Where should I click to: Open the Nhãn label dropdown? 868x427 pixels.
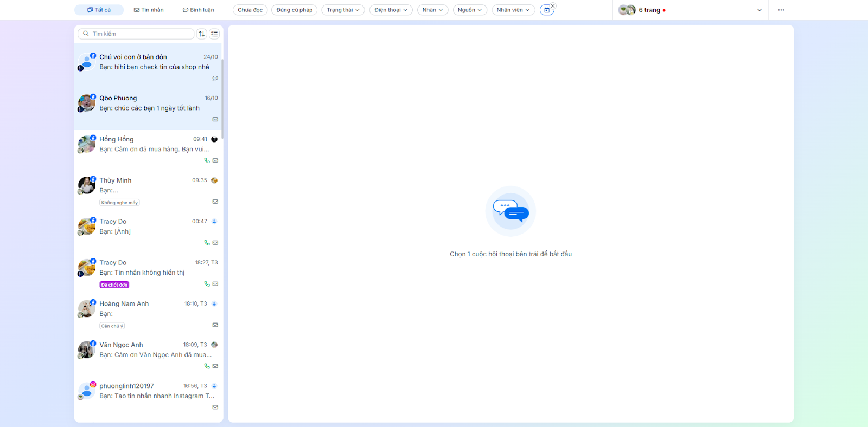click(x=433, y=10)
